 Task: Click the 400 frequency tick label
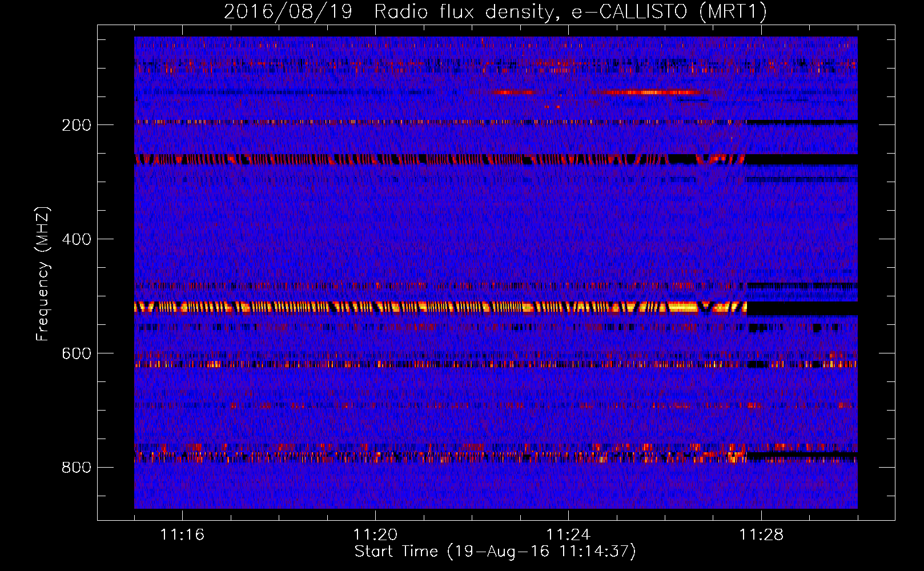77,239
